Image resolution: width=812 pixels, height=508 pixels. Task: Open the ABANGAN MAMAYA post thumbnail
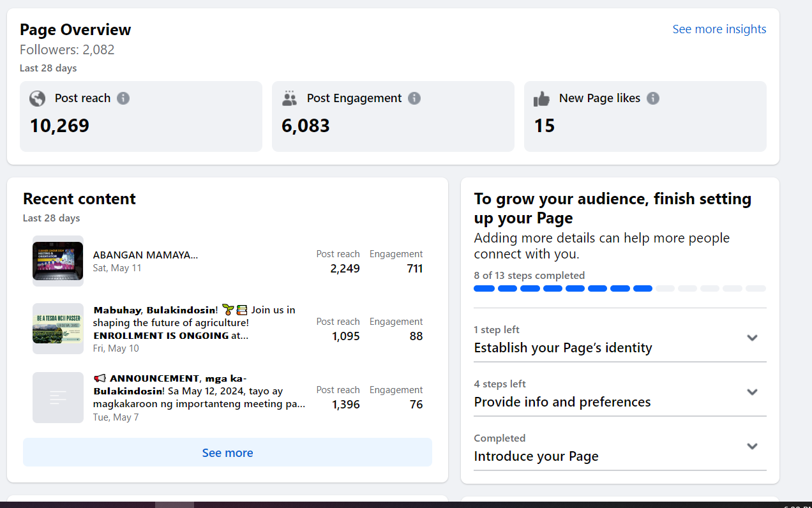coord(58,261)
